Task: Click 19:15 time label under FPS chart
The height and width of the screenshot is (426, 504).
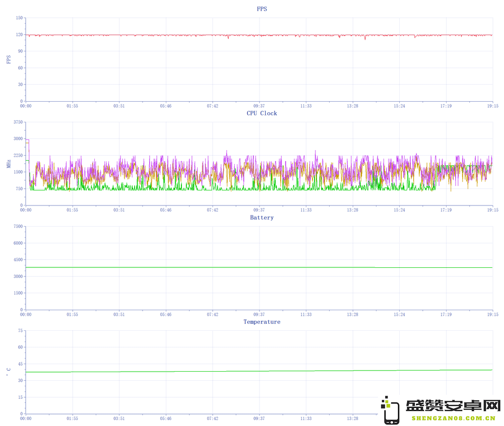Action: 493,106
